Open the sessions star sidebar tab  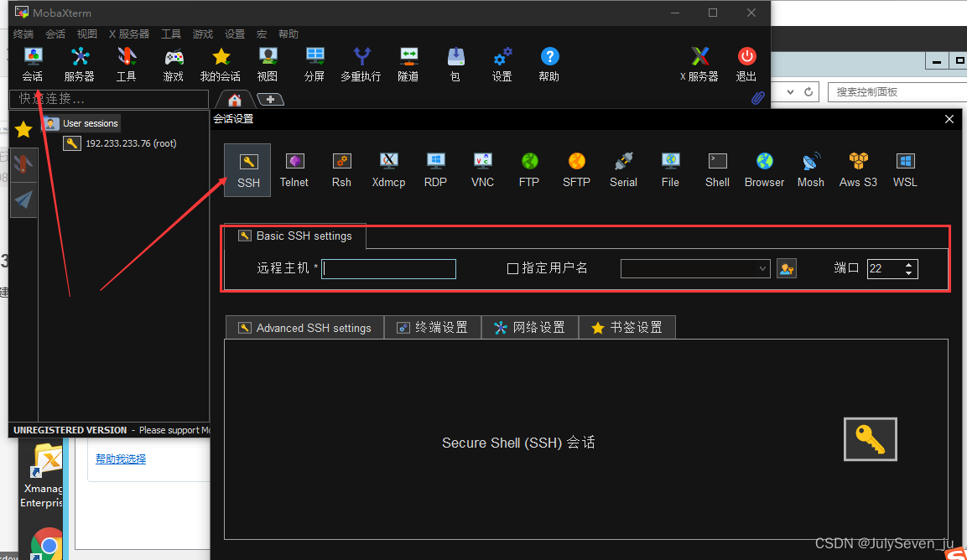(23, 129)
